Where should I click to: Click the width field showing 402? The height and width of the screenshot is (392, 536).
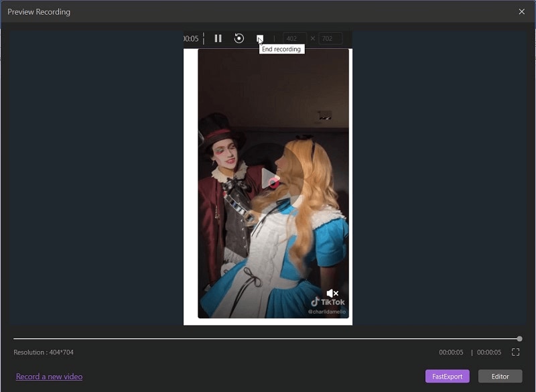(295, 39)
